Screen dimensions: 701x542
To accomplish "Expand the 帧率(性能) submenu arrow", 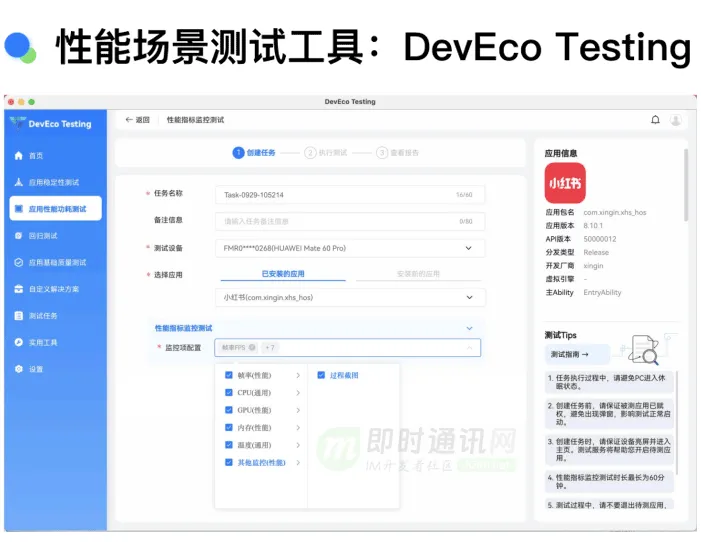I will [298, 376].
